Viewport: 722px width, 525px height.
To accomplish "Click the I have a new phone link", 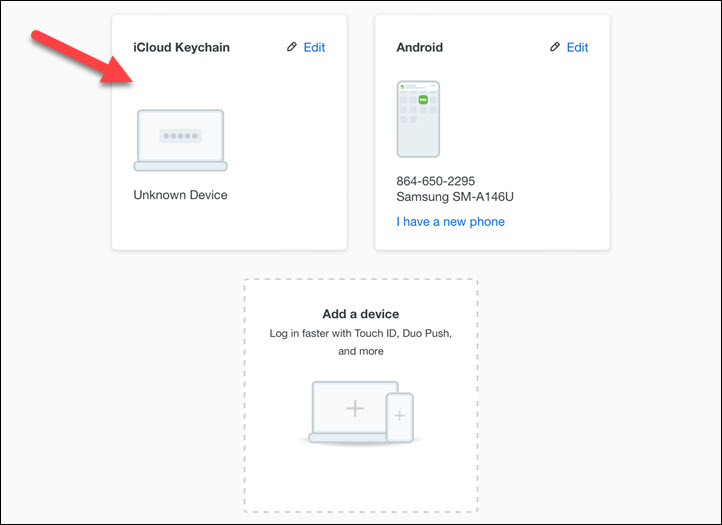I will (450, 222).
